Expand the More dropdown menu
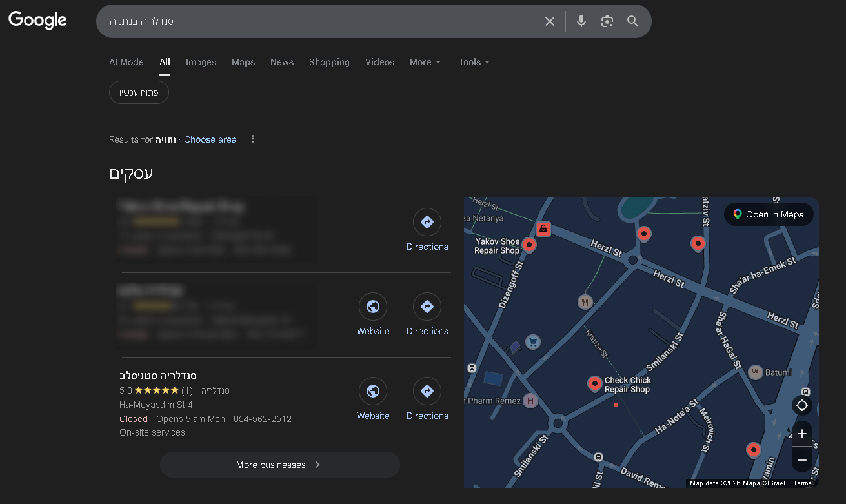Screen dimensions: 846x504 tap(425, 62)
